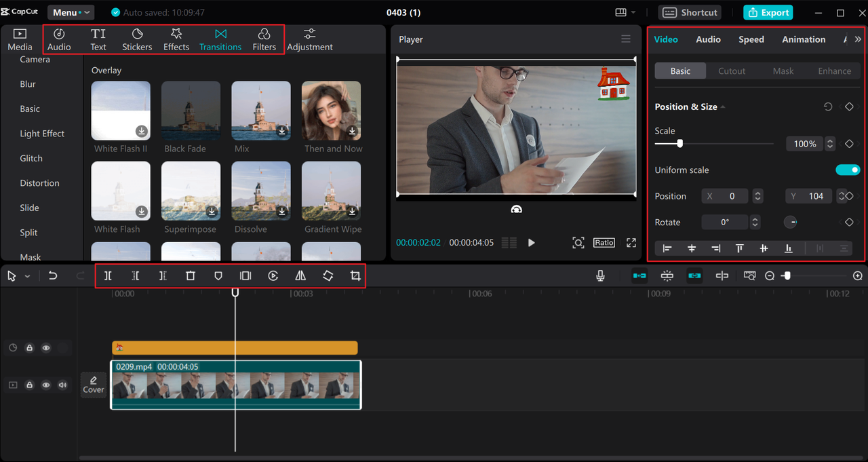Image resolution: width=868 pixels, height=462 pixels.
Task: Lock the main video track
Action: tap(30, 385)
